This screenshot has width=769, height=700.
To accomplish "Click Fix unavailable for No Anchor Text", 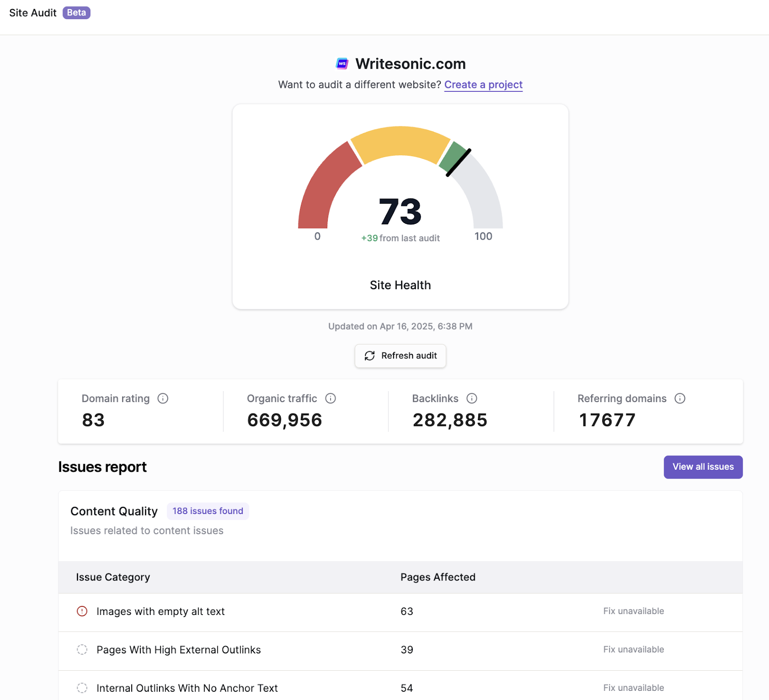I will coord(633,688).
